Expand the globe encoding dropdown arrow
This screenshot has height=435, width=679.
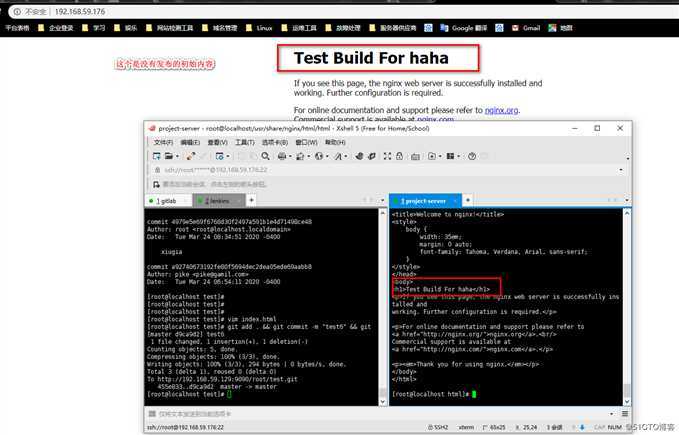327,157
